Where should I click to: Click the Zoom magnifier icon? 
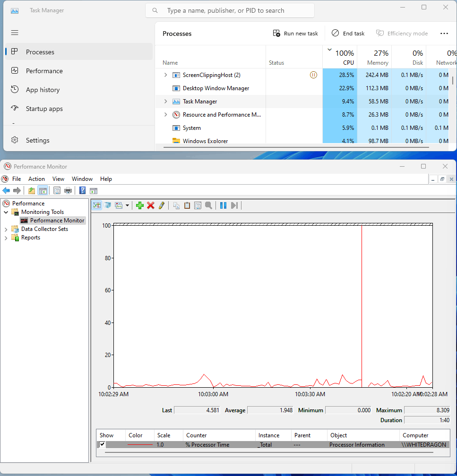click(209, 205)
